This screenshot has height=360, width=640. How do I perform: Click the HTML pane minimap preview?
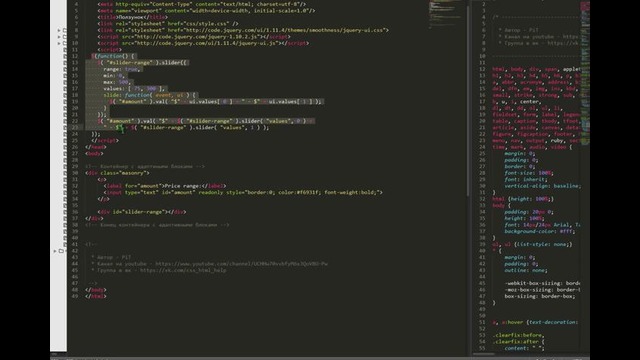(445, 14)
